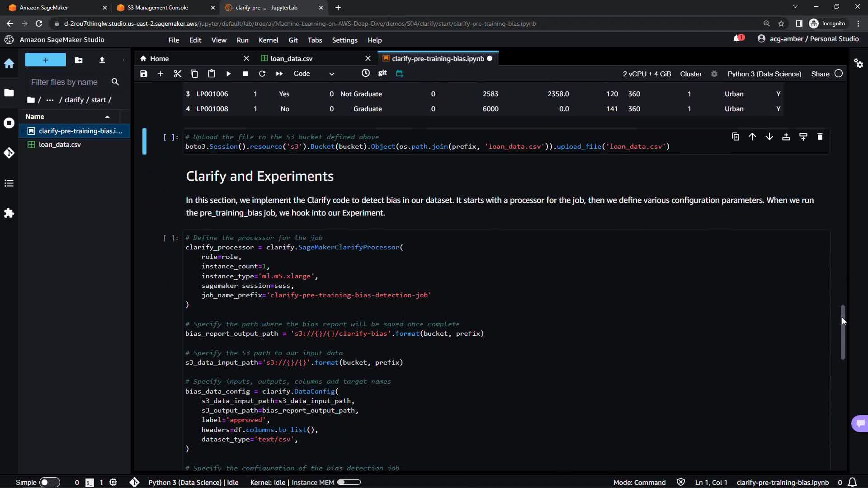Open the cell type Code dropdown
Image resolution: width=868 pixels, height=488 pixels.
pos(314,74)
